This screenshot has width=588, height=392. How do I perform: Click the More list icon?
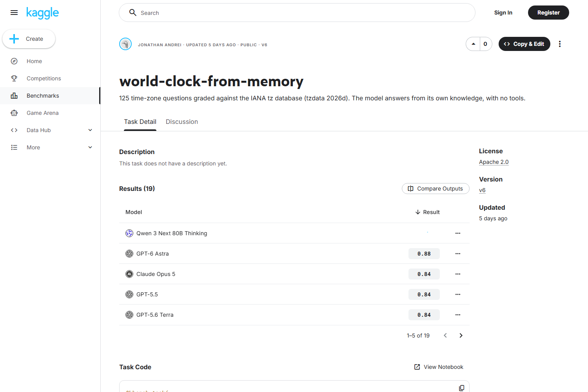pyautogui.click(x=14, y=147)
